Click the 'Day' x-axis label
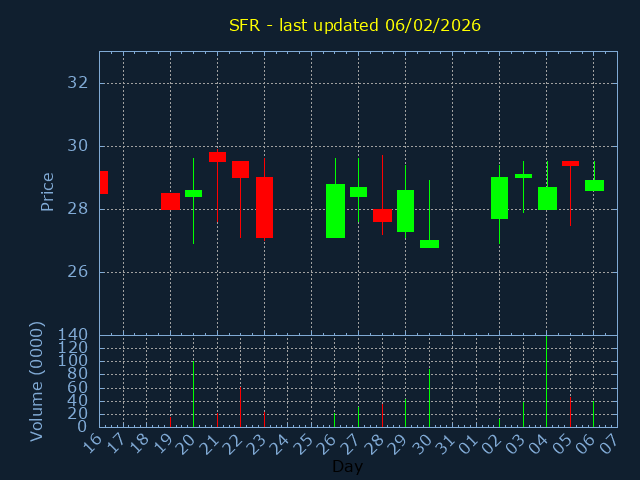640x480 pixels. click(347, 466)
